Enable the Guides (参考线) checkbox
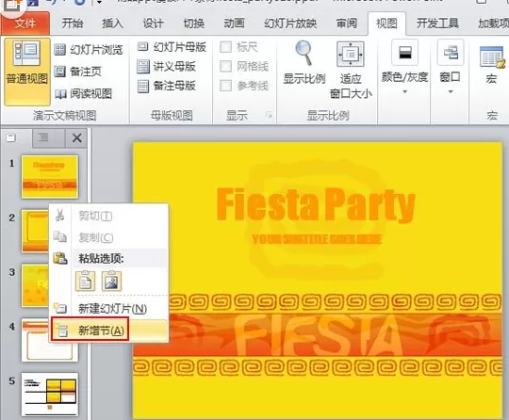Screen dimensions: 509x420 (225, 86)
